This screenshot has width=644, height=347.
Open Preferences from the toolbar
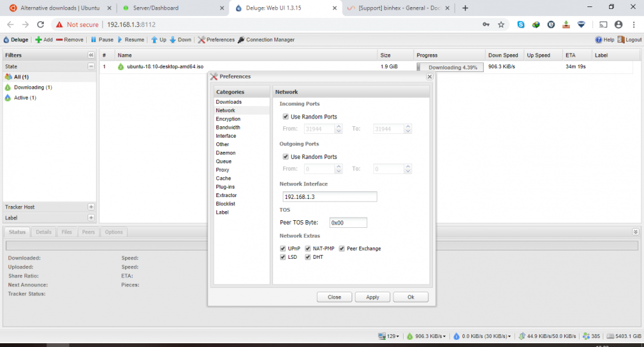(216, 40)
